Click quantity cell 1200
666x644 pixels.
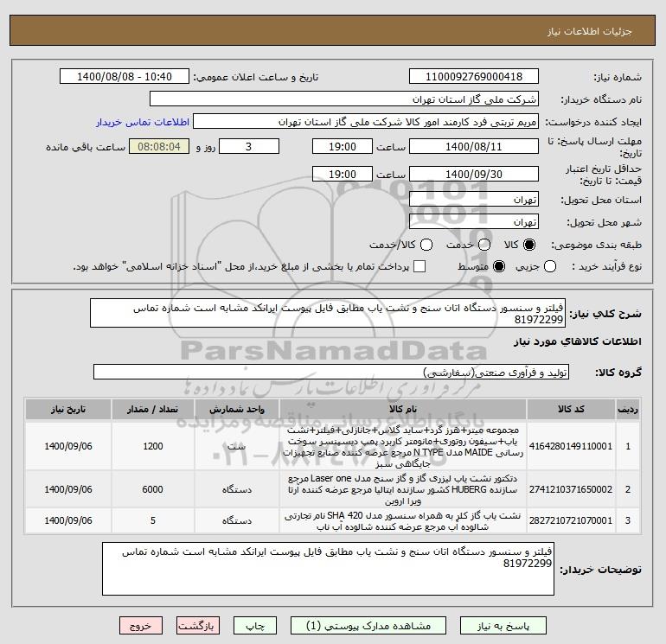point(153,446)
